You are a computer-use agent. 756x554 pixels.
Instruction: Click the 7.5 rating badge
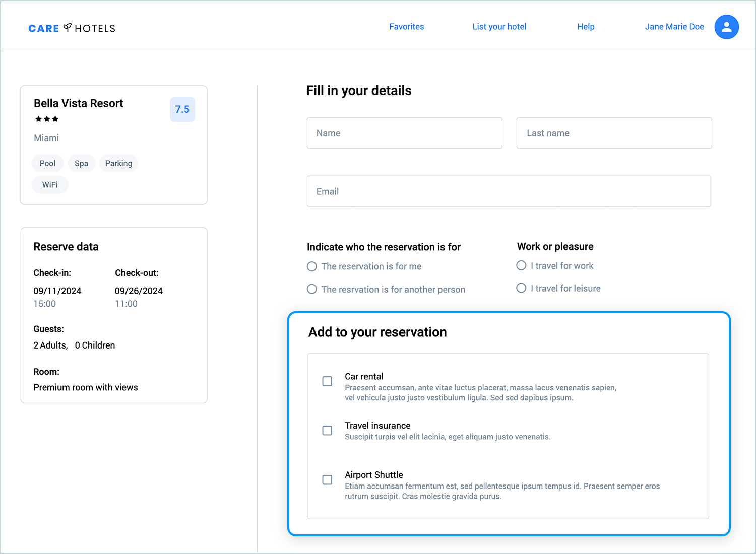pyautogui.click(x=182, y=109)
